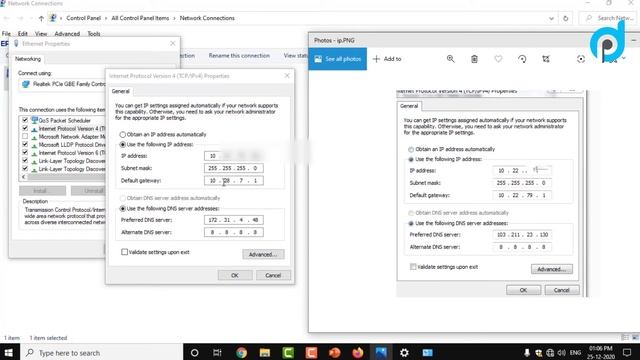The image size is (640, 360).
Task: Click the globe network icon in tray
Action: click(x=550, y=353)
